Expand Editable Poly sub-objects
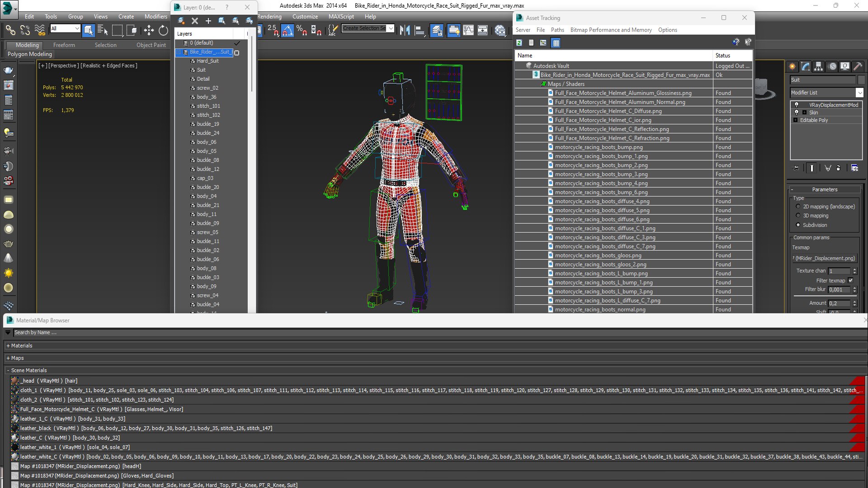 [x=796, y=120]
